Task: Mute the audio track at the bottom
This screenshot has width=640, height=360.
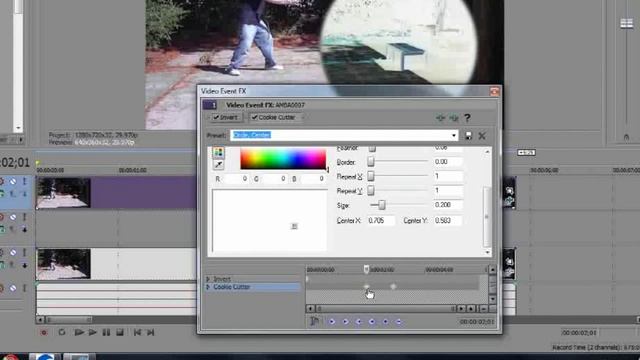Action: click(13, 288)
